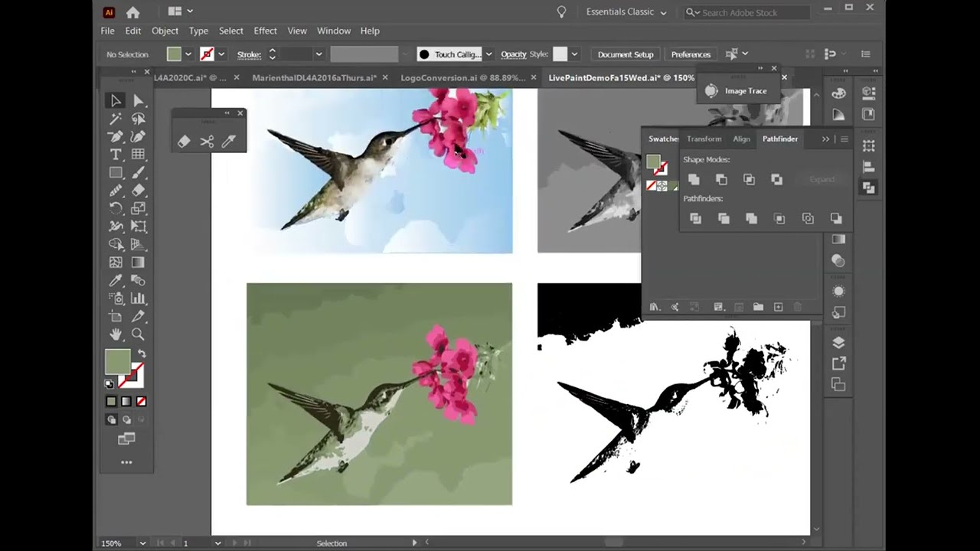Viewport: 980px width, 551px height.
Task: Click the Minus Back pathfinder icon
Action: [x=836, y=219]
